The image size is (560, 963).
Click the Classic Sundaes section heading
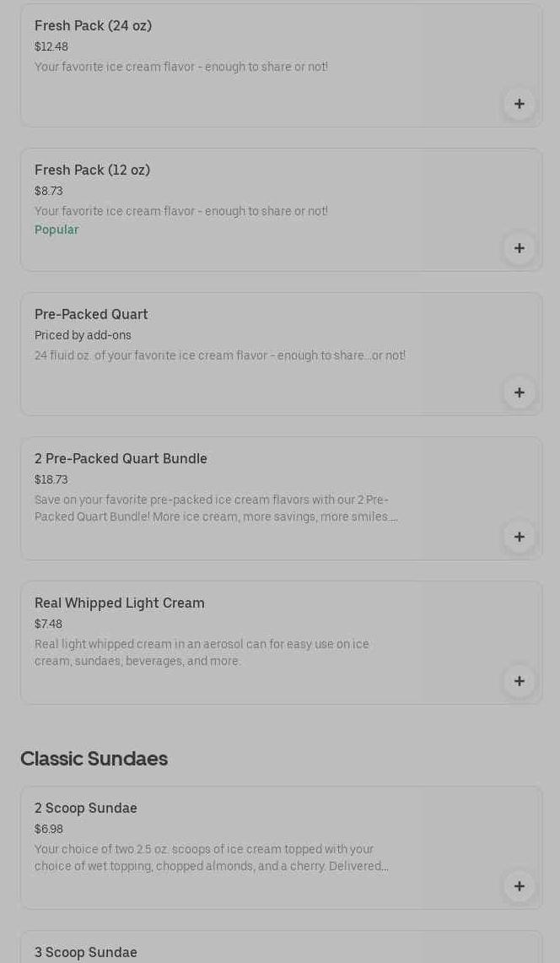point(94,759)
